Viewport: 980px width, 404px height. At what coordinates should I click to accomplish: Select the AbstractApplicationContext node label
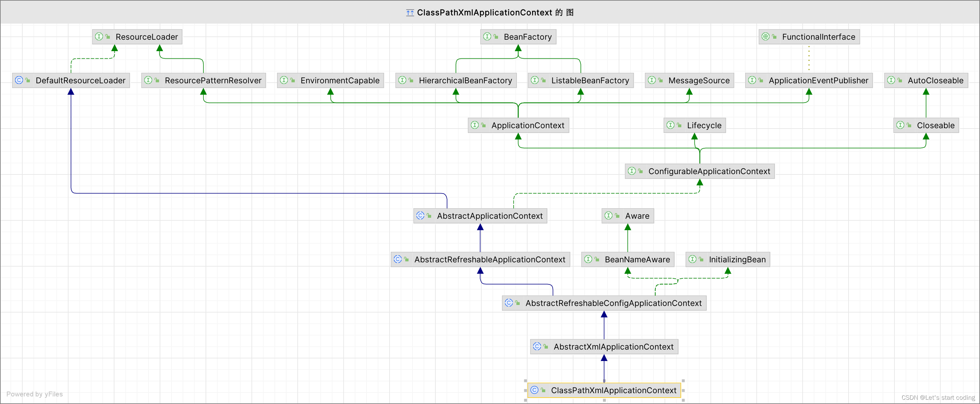click(490, 216)
